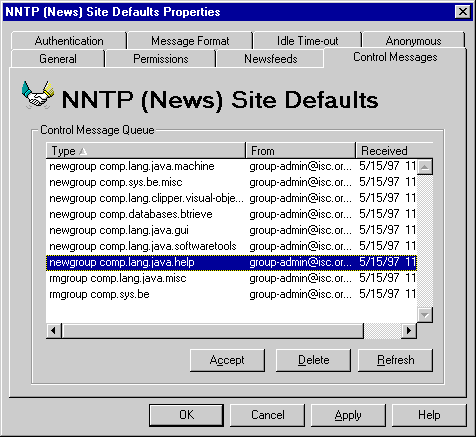Accept the selected control message
476x437 pixels.
[227, 360]
